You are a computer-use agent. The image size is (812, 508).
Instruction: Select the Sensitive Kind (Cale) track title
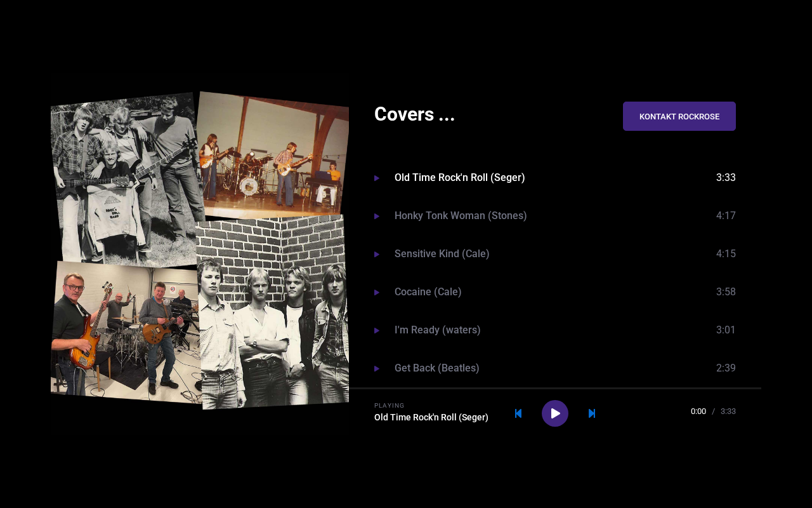(442, 254)
